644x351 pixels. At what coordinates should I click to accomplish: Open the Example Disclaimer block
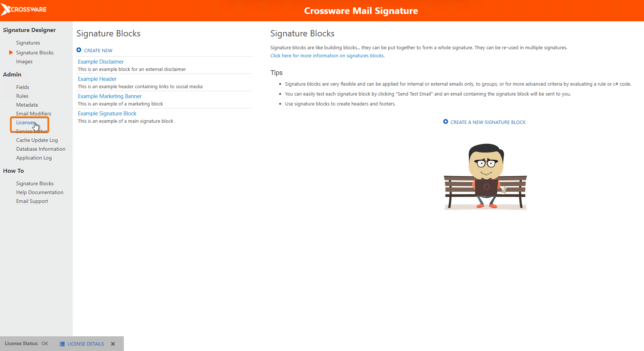click(101, 62)
